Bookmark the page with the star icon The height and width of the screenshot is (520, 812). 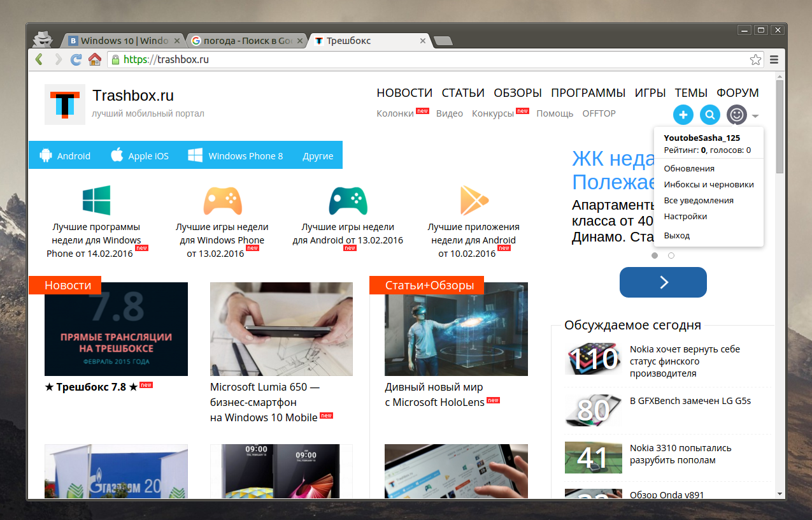(x=755, y=60)
